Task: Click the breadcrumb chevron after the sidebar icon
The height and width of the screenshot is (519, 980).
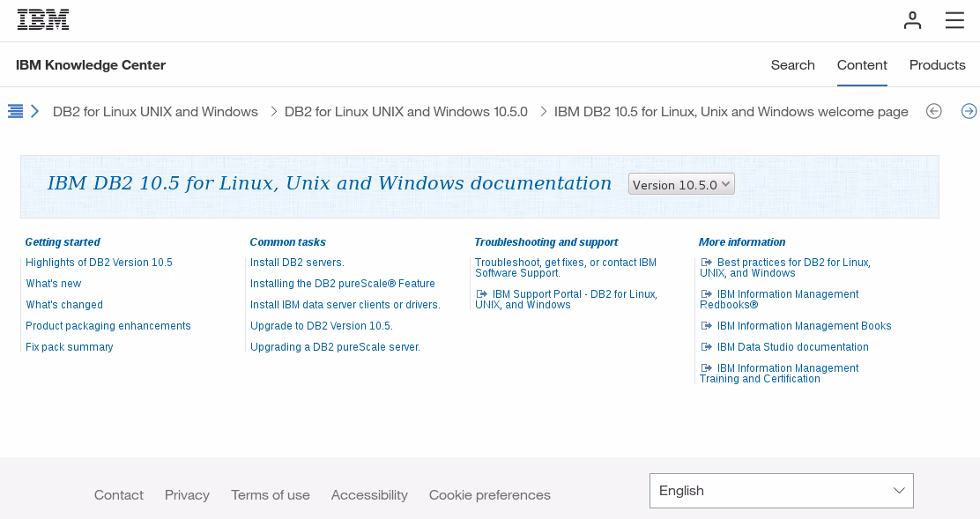Action: (33, 111)
